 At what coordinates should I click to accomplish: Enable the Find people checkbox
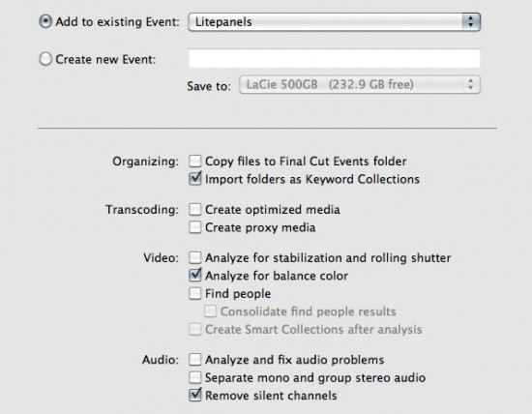pos(195,293)
